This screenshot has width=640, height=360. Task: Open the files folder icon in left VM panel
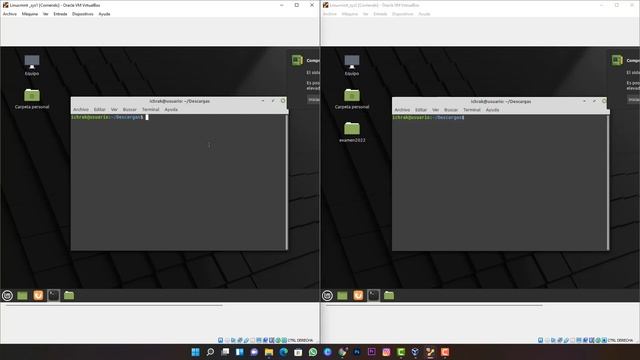(69, 295)
